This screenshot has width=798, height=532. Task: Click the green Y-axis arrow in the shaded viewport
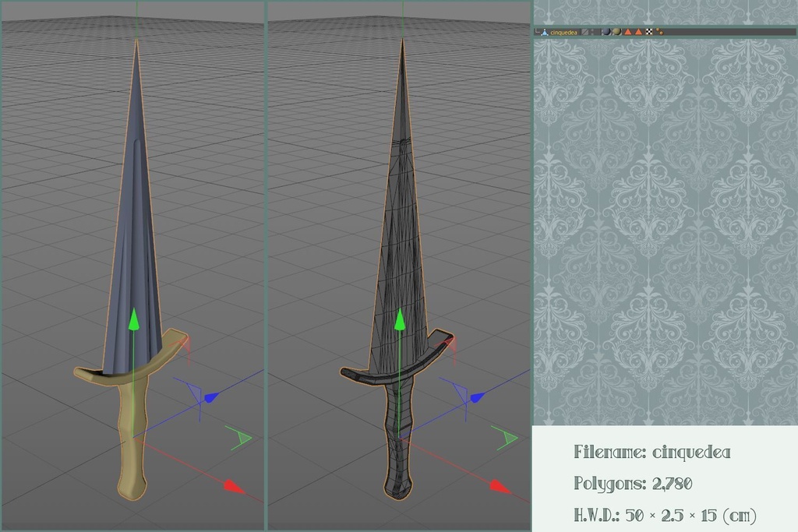(x=134, y=319)
